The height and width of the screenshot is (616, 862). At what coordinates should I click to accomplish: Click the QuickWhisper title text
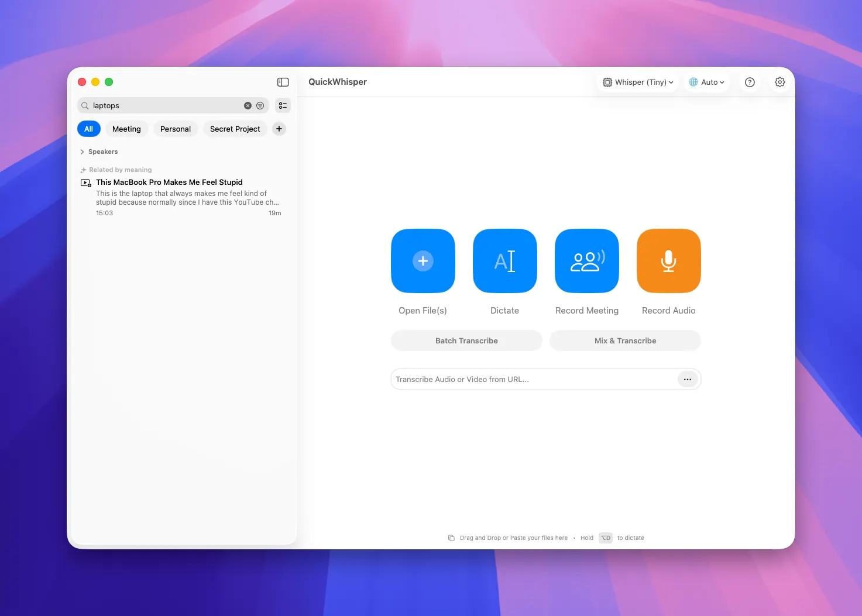[338, 82]
